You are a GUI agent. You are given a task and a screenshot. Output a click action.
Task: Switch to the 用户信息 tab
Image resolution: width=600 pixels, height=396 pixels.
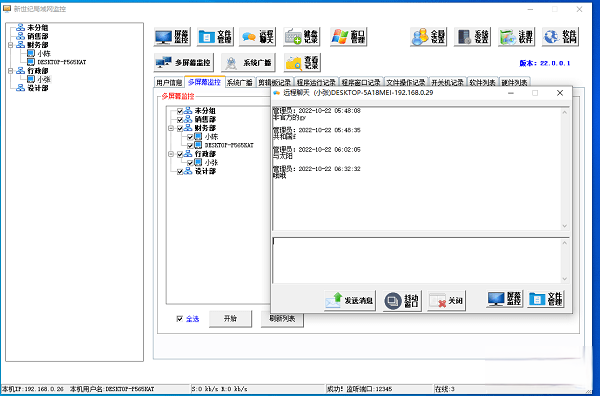[x=169, y=82]
